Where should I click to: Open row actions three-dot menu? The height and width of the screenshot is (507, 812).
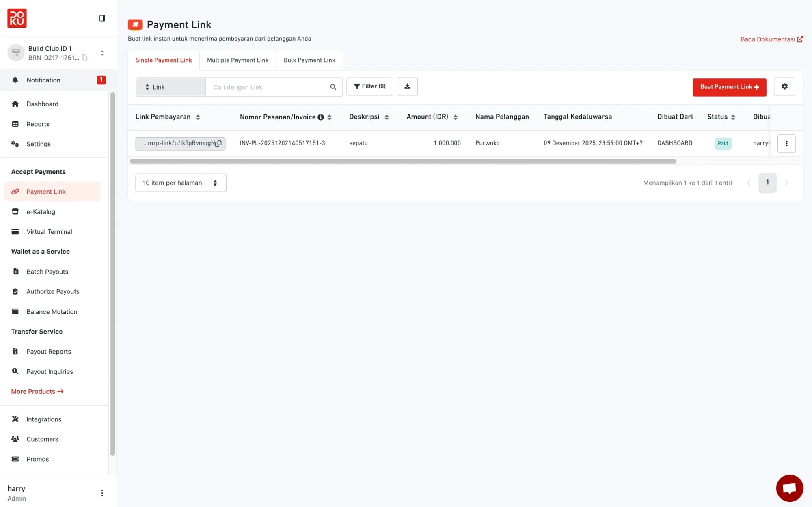coord(786,143)
